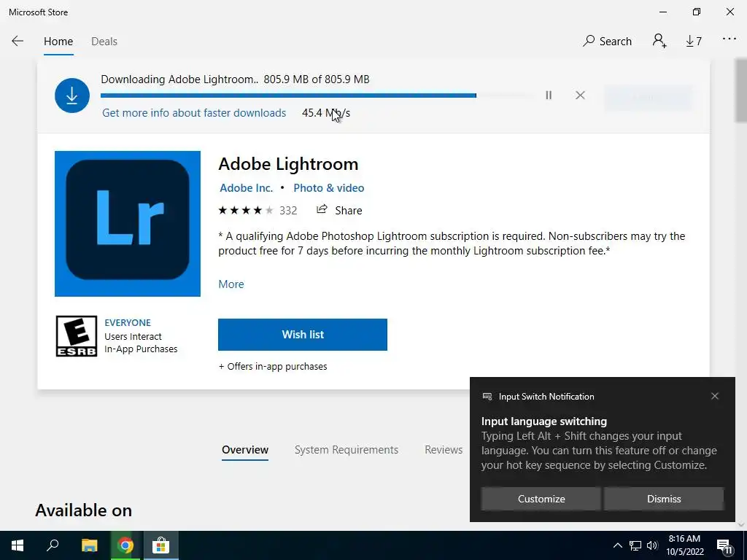Viewport: 747px width, 560px height.
Task: Click the Adobe Lightroom title text
Action: (x=288, y=164)
